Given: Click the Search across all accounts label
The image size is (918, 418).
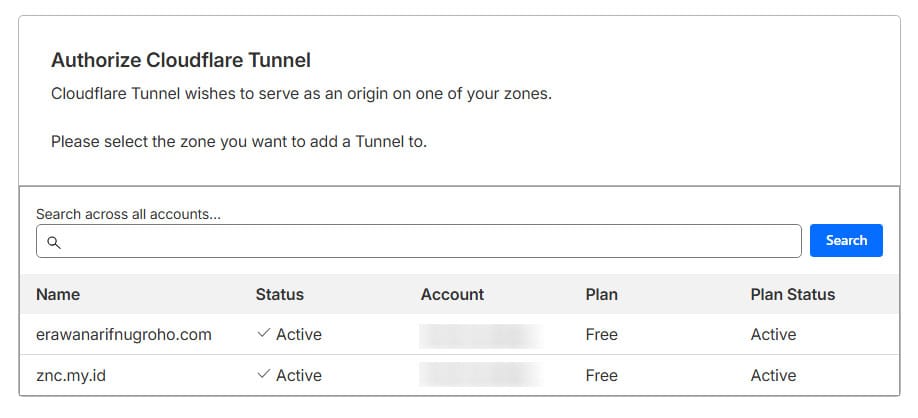Looking at the screenshot, I should [128, 214].
